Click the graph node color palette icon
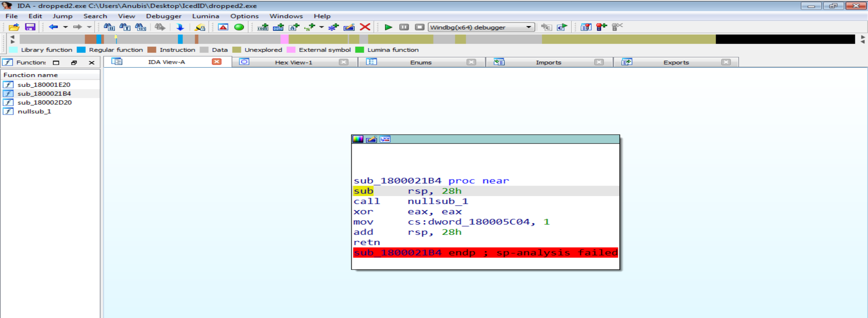This screenshot has height=318, width=868. [358, 139]
